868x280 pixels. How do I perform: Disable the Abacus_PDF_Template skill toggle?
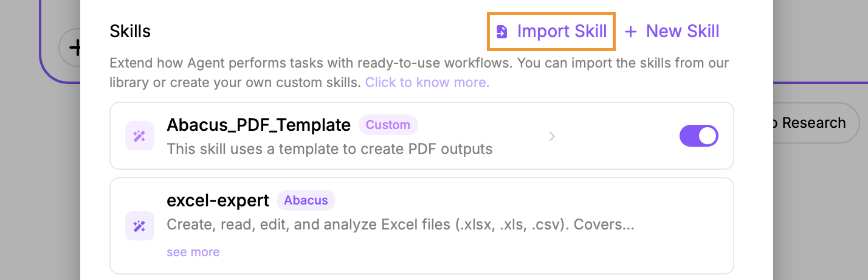pyautogui.click(x=698, y=136)
